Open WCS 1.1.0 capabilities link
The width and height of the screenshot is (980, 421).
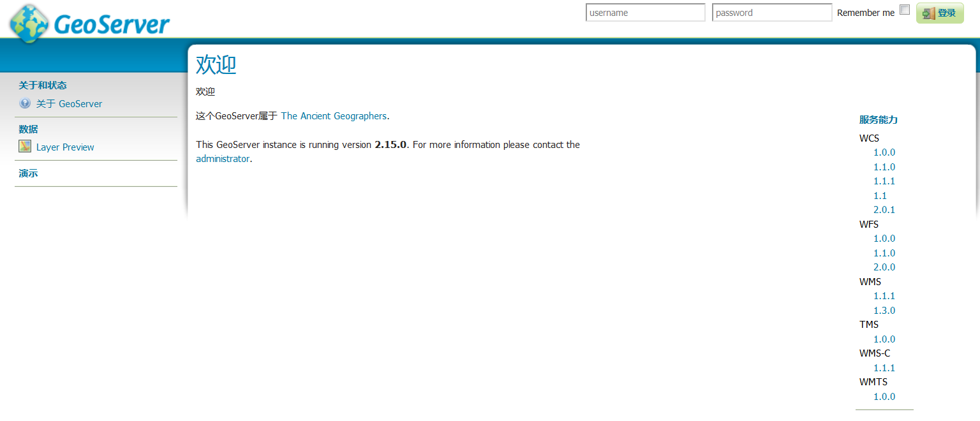(884, 167)
